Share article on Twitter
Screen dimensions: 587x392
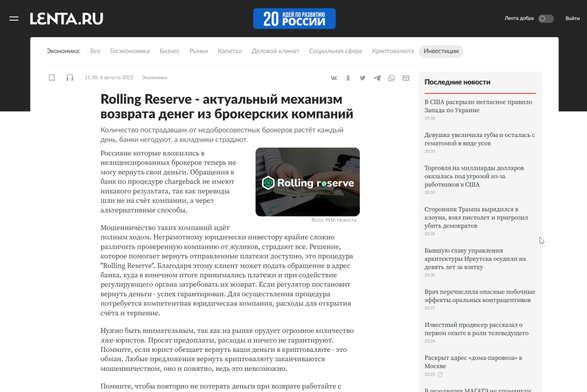point(362,78)
